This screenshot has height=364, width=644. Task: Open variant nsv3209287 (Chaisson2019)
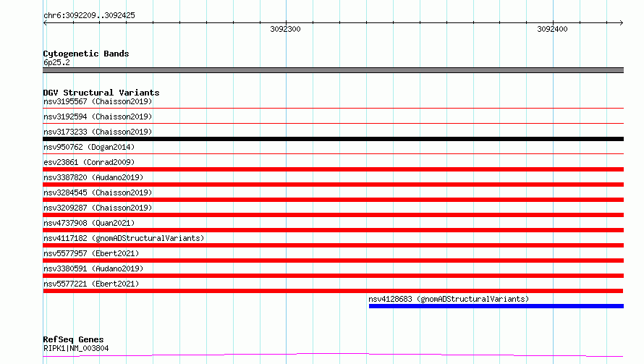click(x=98, y=208)
